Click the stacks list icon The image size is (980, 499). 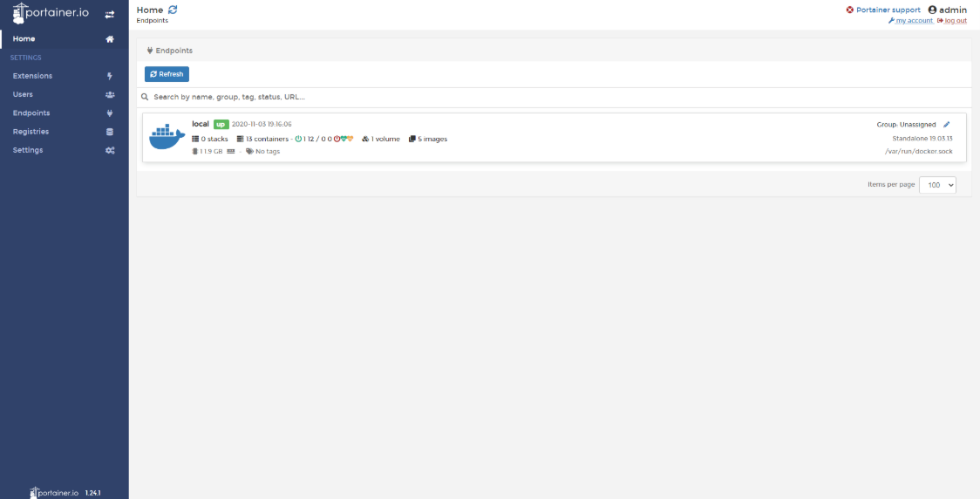[195, 139]
